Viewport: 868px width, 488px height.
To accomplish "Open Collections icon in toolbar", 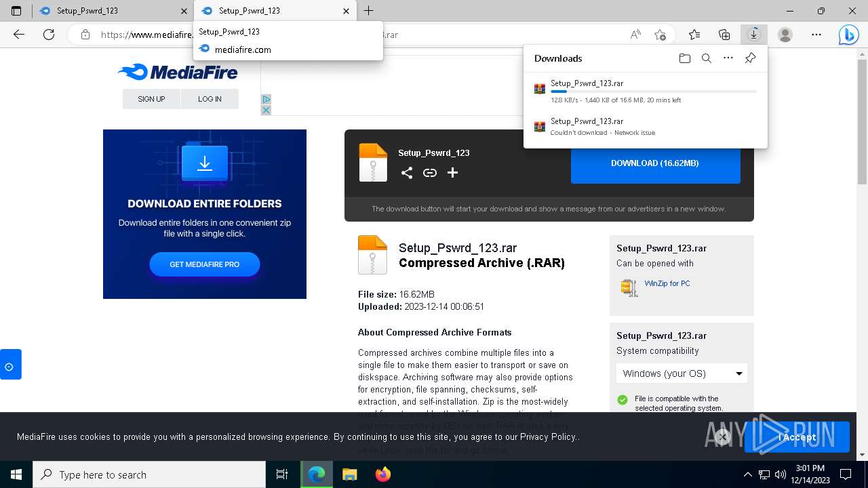I will tap(724, 35).
